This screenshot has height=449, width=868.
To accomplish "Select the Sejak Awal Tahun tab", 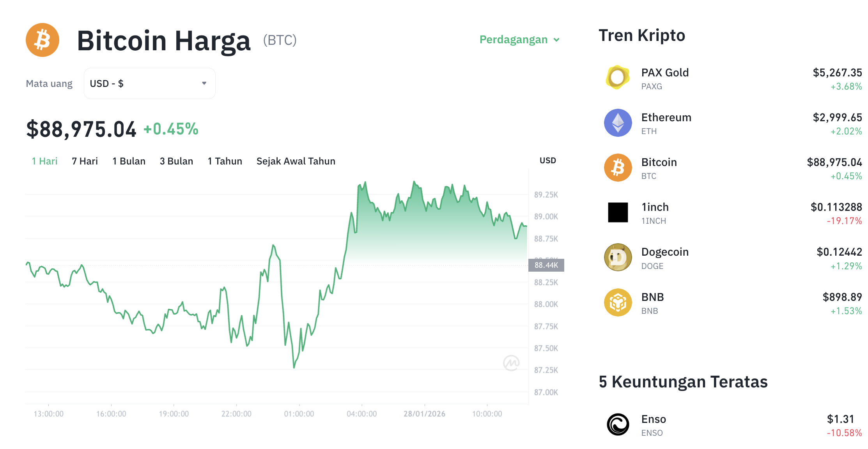I will click(296, 161).
